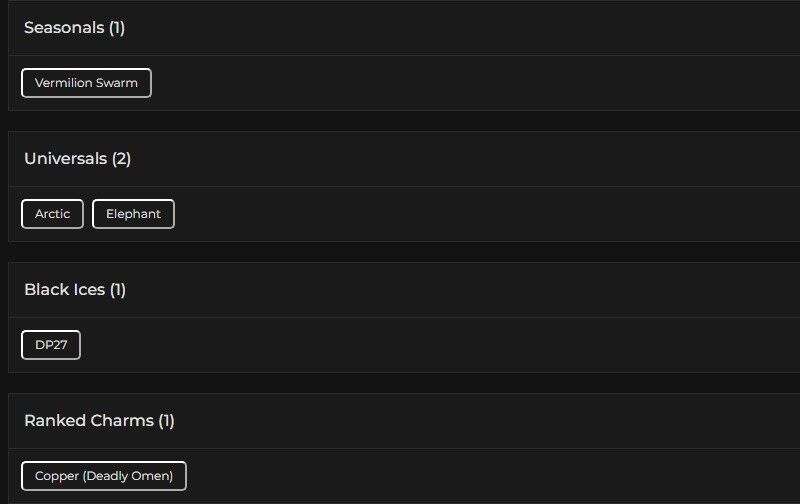800x504 pixels.
Task: Expand the Black Ices section header
Action: (400, 290)
